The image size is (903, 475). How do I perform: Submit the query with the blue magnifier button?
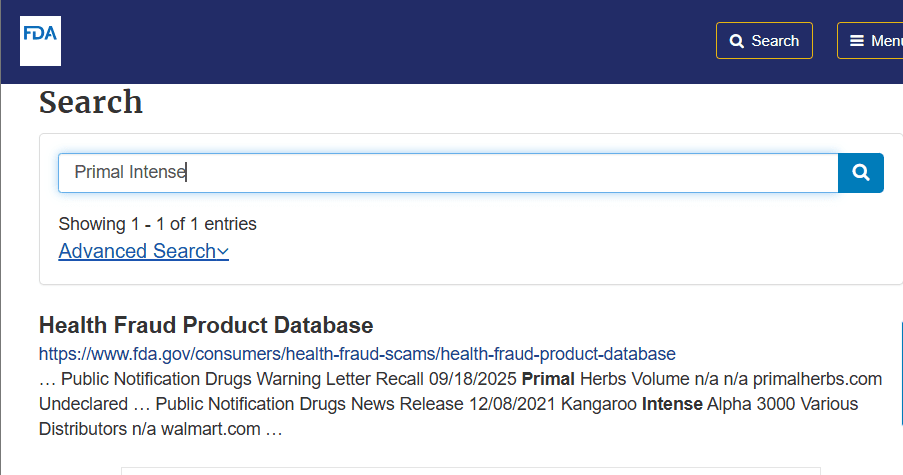[x=860, y=173]
